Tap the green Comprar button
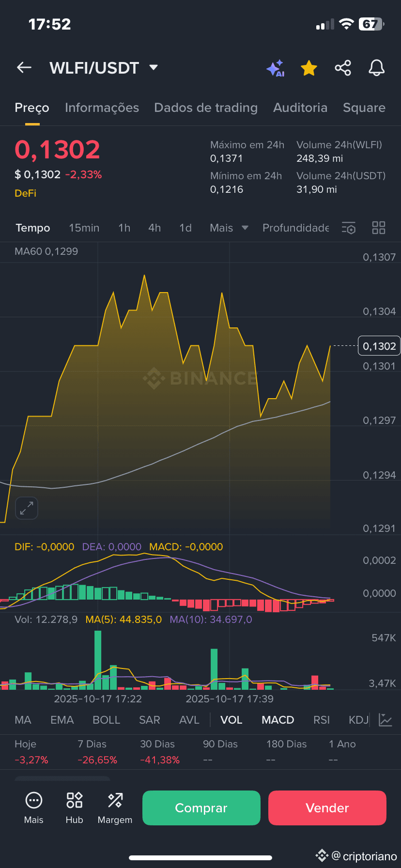The width and height of the screenshot is (401, 868). tap(201, 808)
